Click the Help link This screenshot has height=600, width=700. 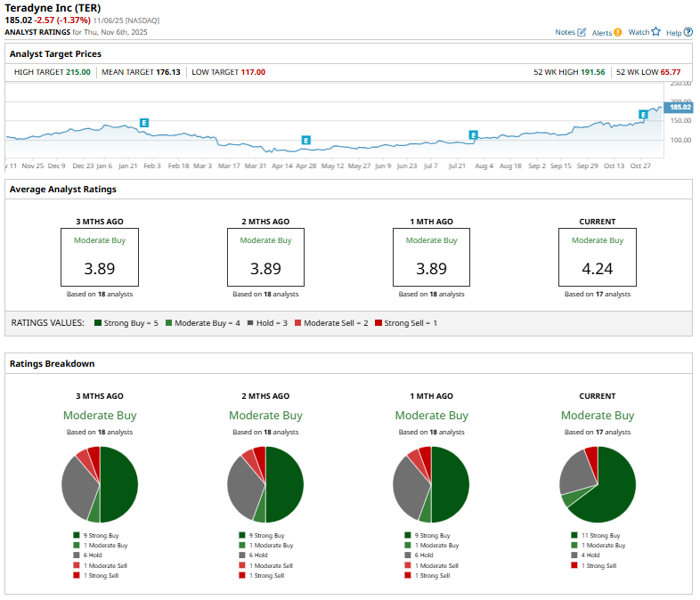[673, 33]
